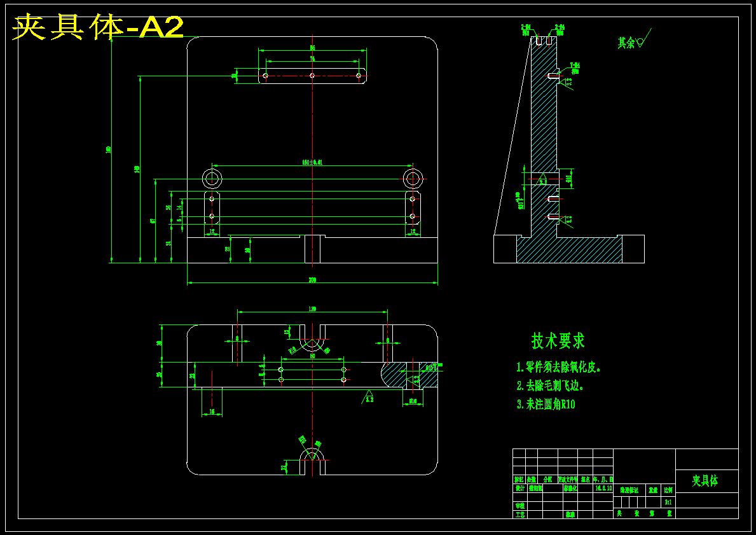Click the 1.2 roughness symbol in bottom view
The width and height of the screenshot is (756, 535).
click(x=368, y=396)
